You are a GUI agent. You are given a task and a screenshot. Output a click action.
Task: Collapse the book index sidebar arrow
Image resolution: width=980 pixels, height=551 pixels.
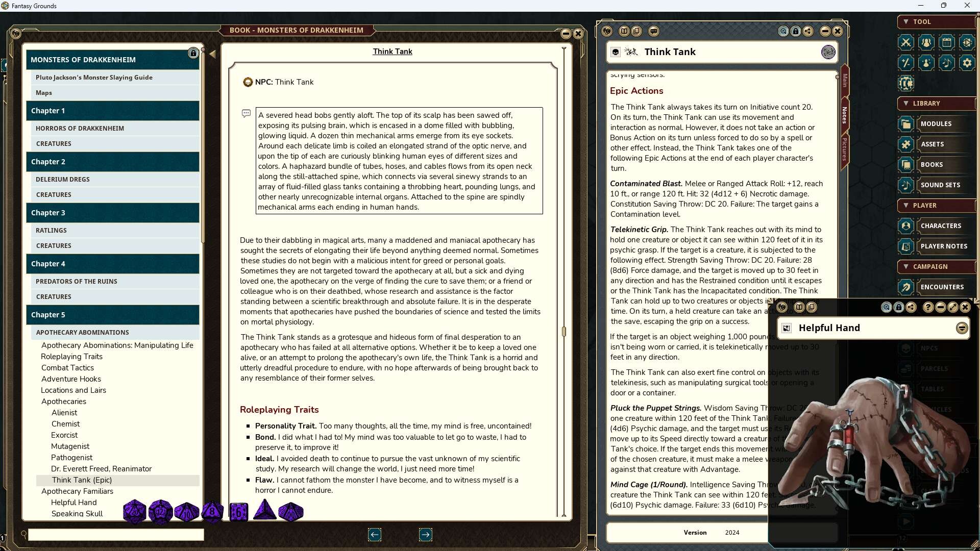(x=212, y=54)
